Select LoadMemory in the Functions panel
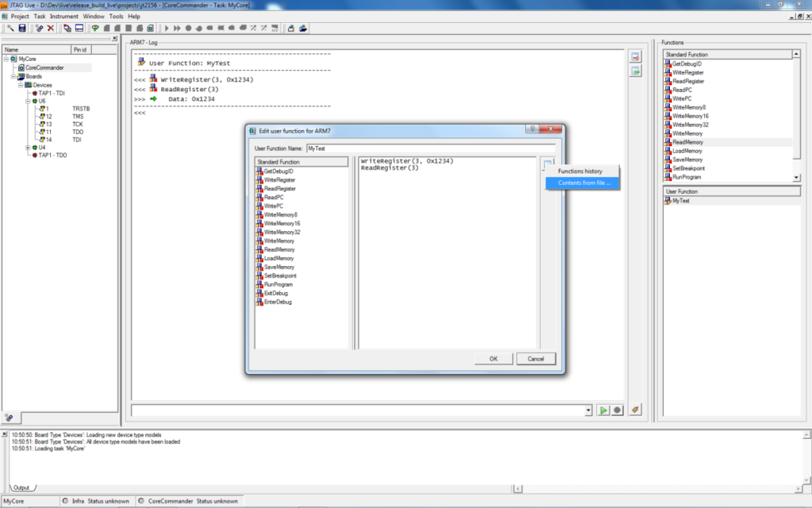The width and height of the screenshot is (812, 508). pos(688,151)
